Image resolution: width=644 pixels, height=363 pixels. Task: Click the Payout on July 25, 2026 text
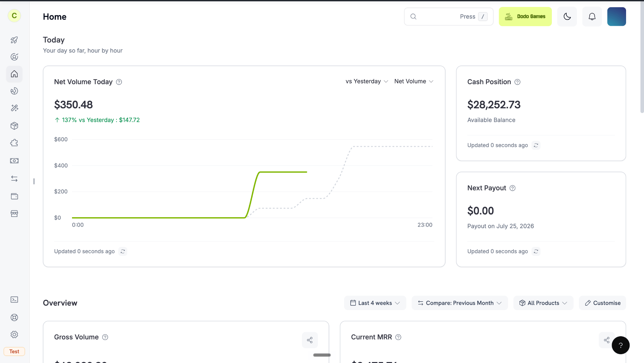[500, 226]
